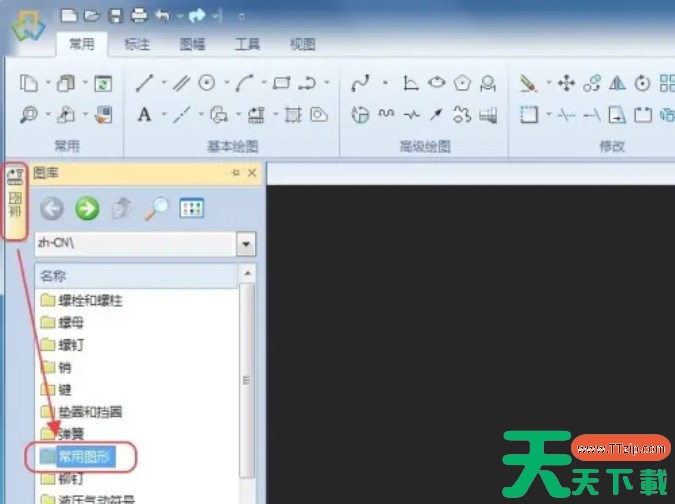Select the Mirror tool in 修改 group
The height and width of the screenshot is (504, 675).
click(x=617, y=83)
